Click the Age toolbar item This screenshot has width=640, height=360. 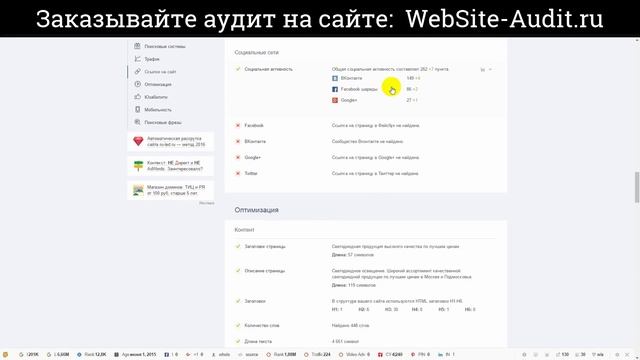(x=135, y=355)
